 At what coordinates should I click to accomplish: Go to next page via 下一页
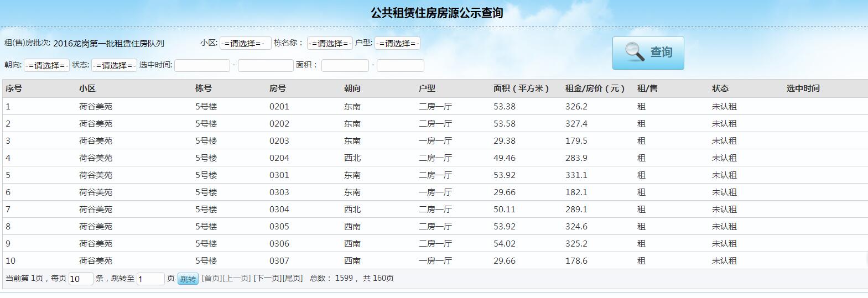267,278
